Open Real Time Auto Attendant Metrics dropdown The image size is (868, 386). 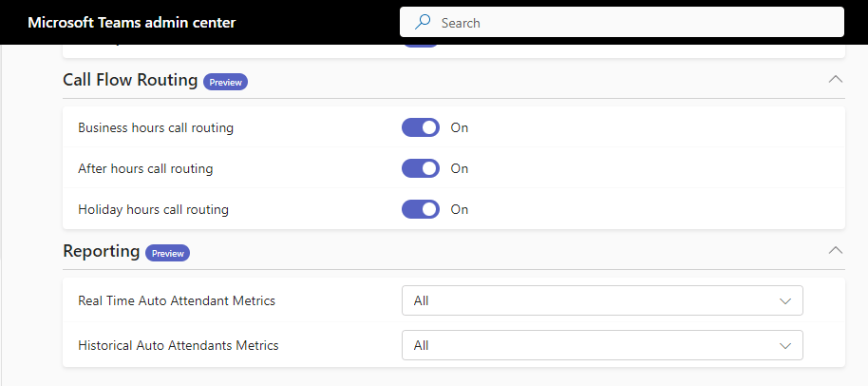pos(602,300)
